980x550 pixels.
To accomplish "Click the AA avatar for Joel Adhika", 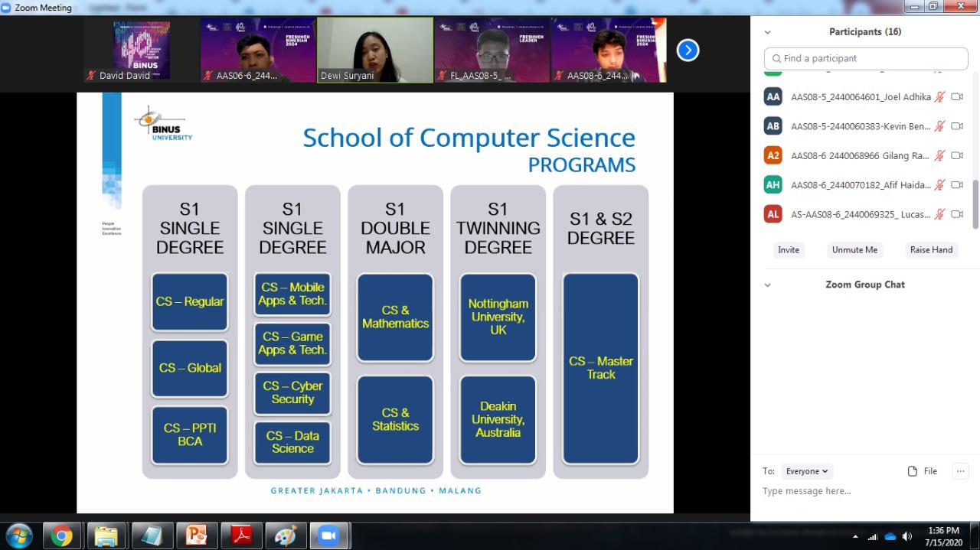I will (773, 96).
